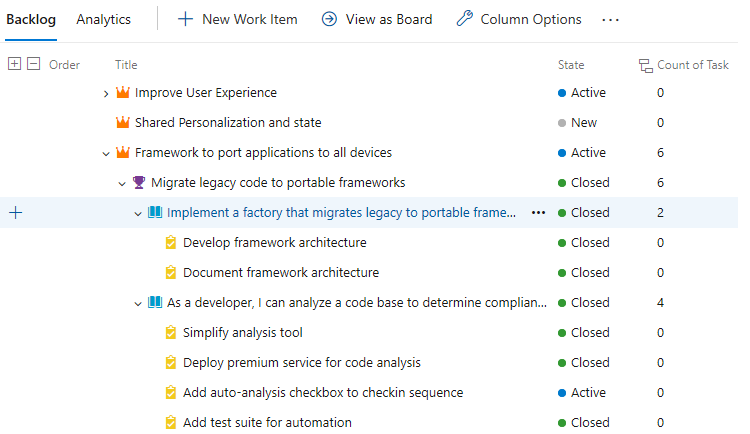This screenshot has width=750, height=434.
Task: Click the Title column header
Action: click(x=126, y=65)
